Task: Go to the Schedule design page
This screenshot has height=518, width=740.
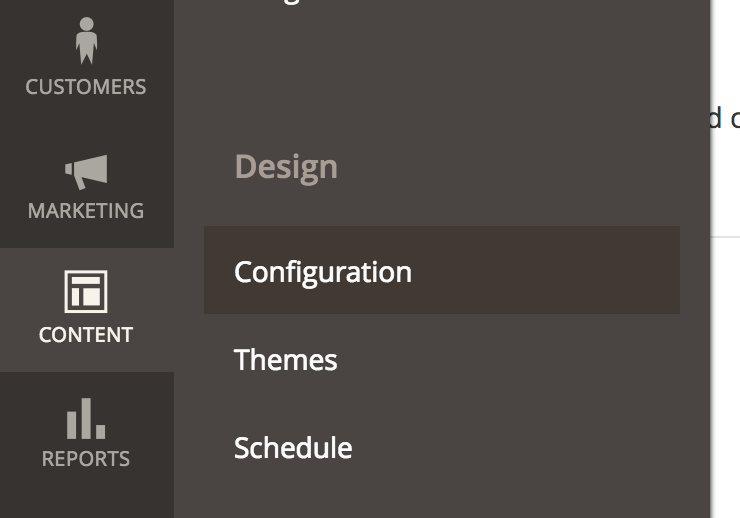Action: [x=293, y=448]
